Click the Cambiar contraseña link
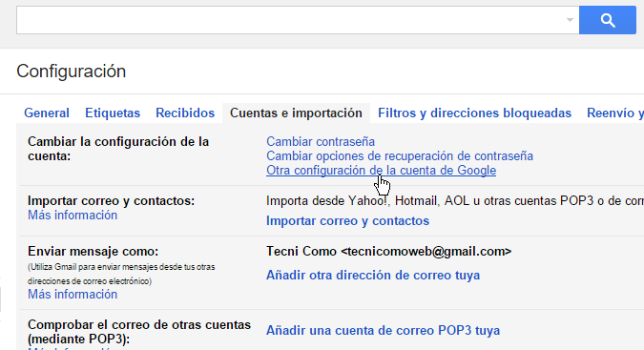This screenshot has height=350, width=644. coord(321,141)
